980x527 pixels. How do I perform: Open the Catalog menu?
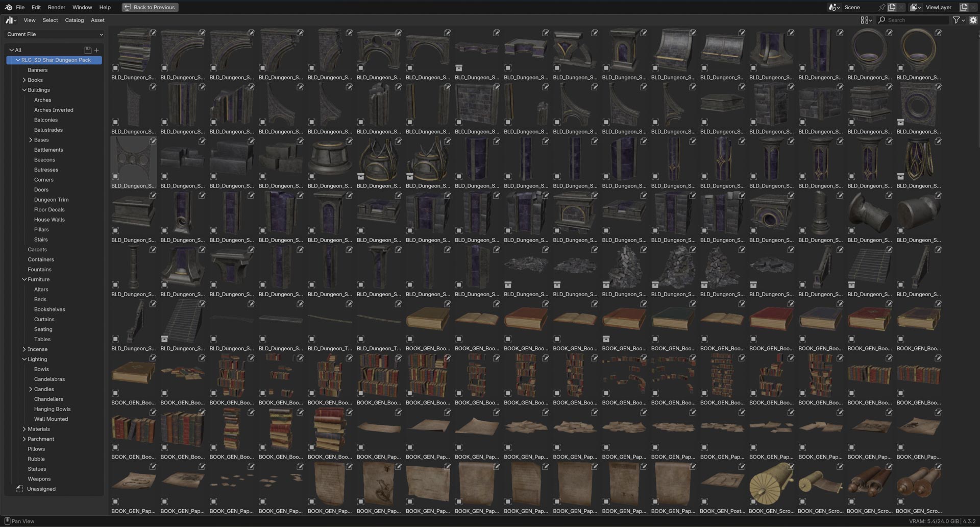point(75,20)
